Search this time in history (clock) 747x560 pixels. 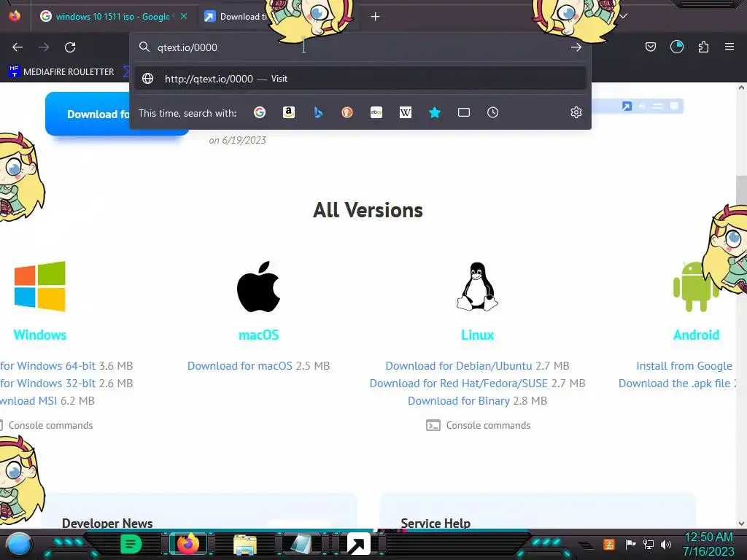492,112
